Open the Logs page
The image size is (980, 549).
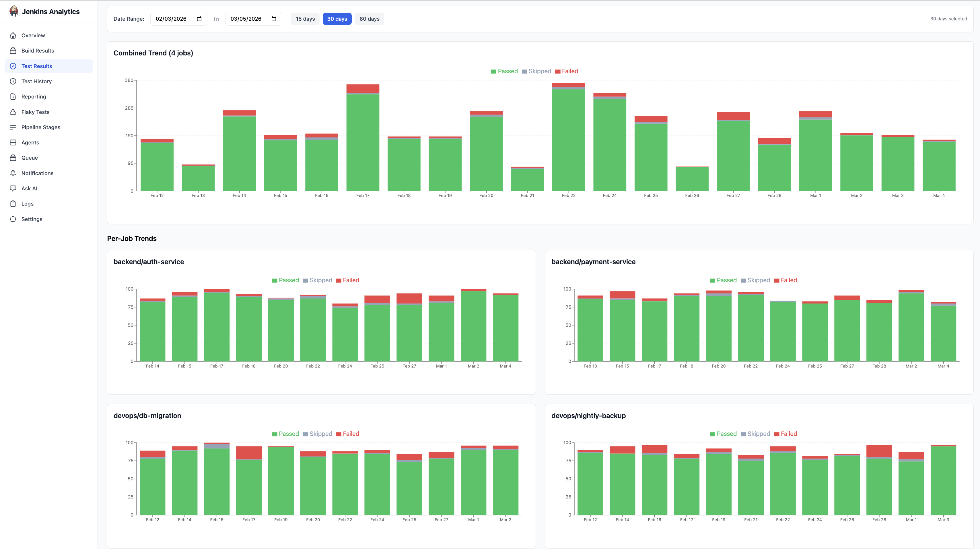click(27, 204)
